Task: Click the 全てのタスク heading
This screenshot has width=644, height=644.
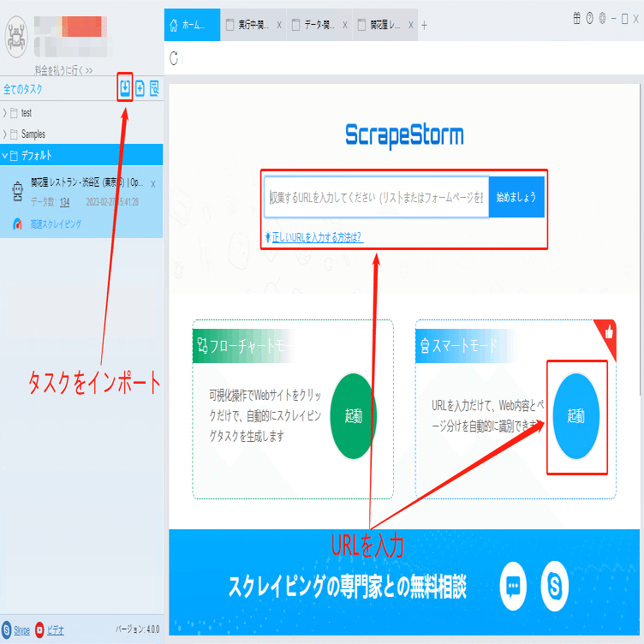Action: point(23,89)
